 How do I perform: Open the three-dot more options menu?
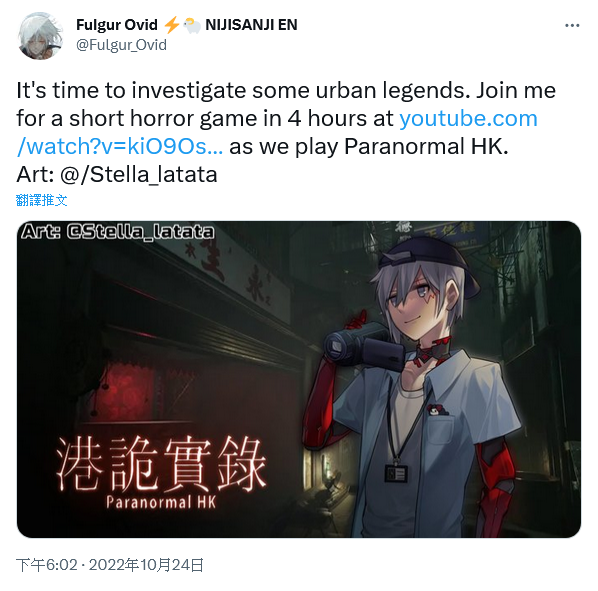point(572,26)
